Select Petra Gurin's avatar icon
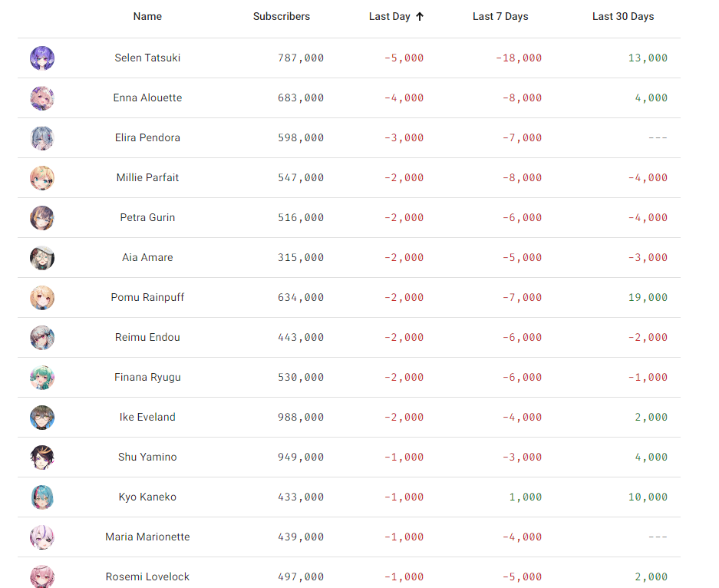 42,218
